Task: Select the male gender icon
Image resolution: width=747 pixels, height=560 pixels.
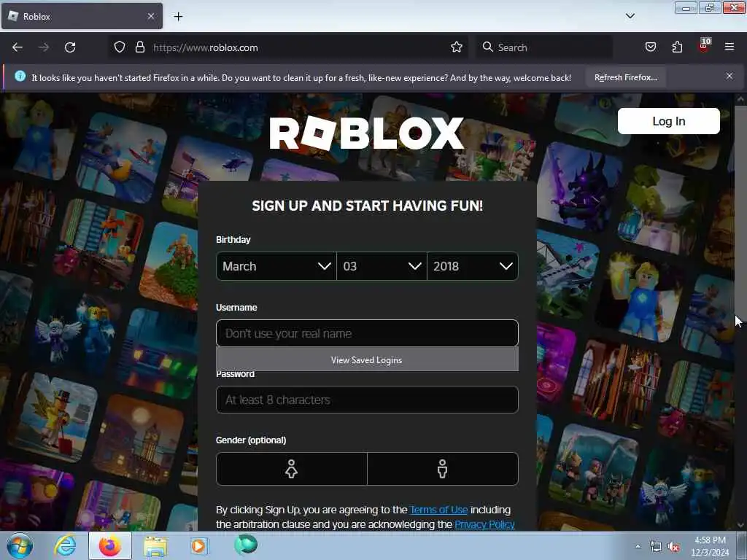Action: click(443, 469)
